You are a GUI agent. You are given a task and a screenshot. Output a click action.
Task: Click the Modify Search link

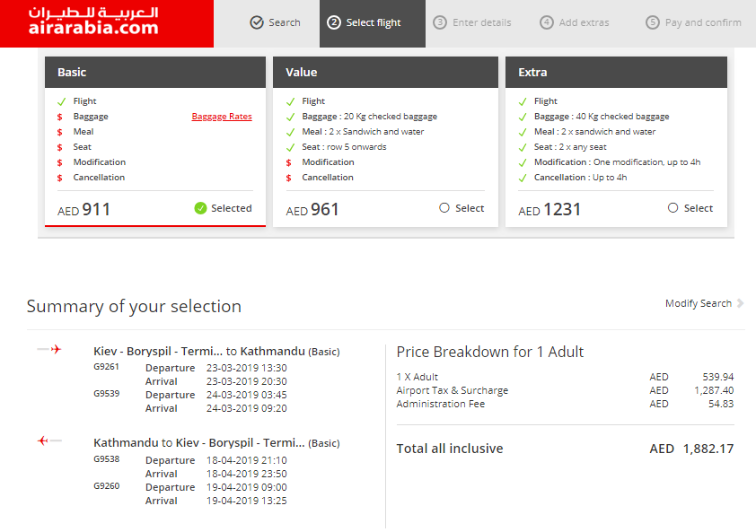[699, 303]
